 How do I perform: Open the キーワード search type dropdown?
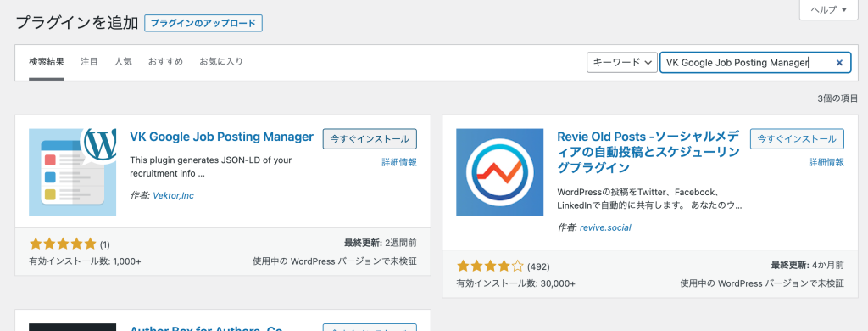622,63
